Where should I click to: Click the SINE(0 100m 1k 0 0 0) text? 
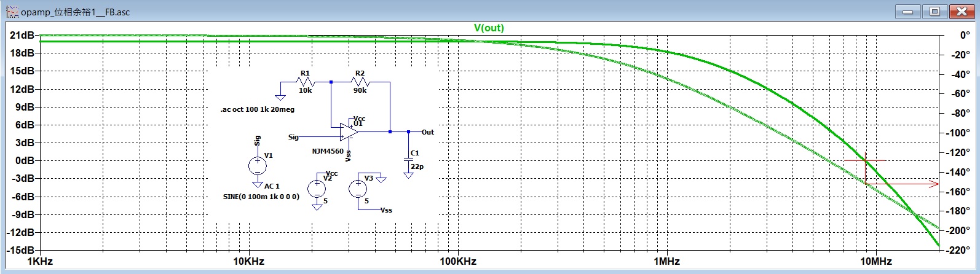coord(261,197)
